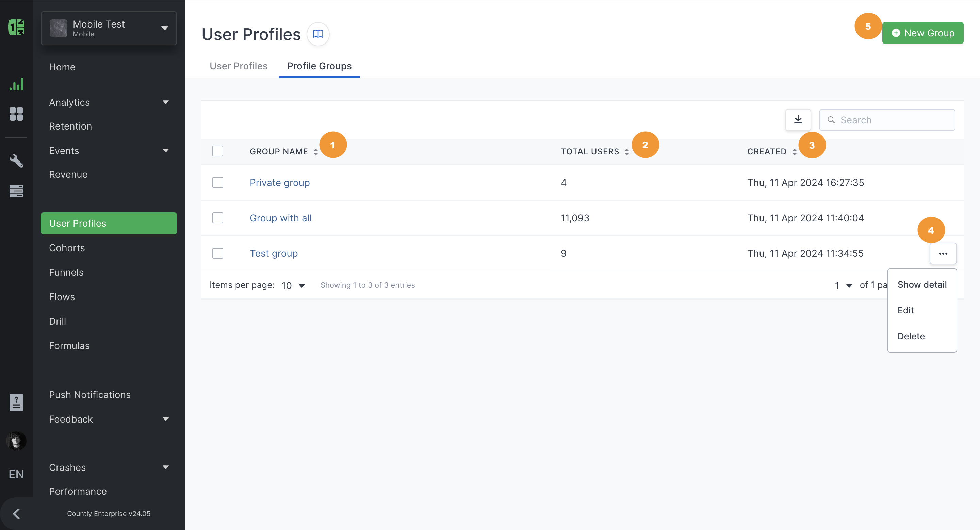This screenshot has width=980, height=530.
Task: Open Flows in sidebar
Action: click(62, 297)
